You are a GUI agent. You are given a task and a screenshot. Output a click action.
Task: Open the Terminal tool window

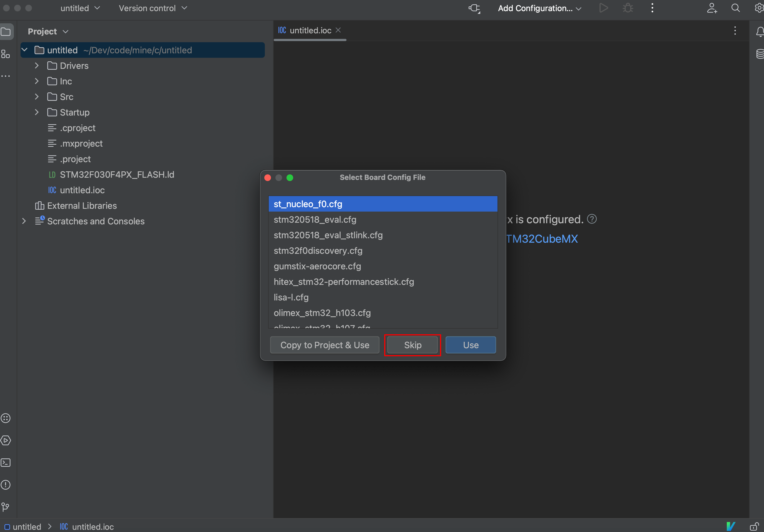(x=6, y=463)
